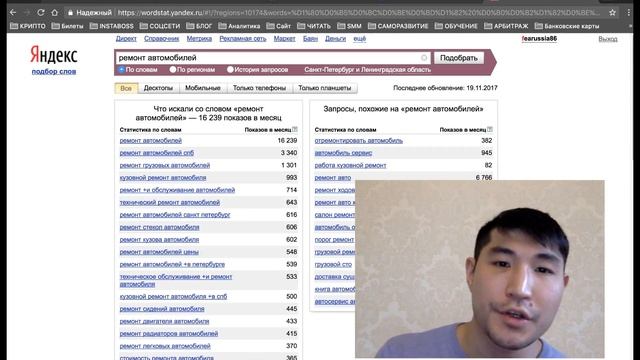Open the СОЦСЕТИ bookmarks folder
The image size is (640, 360).
click(160, 26)
